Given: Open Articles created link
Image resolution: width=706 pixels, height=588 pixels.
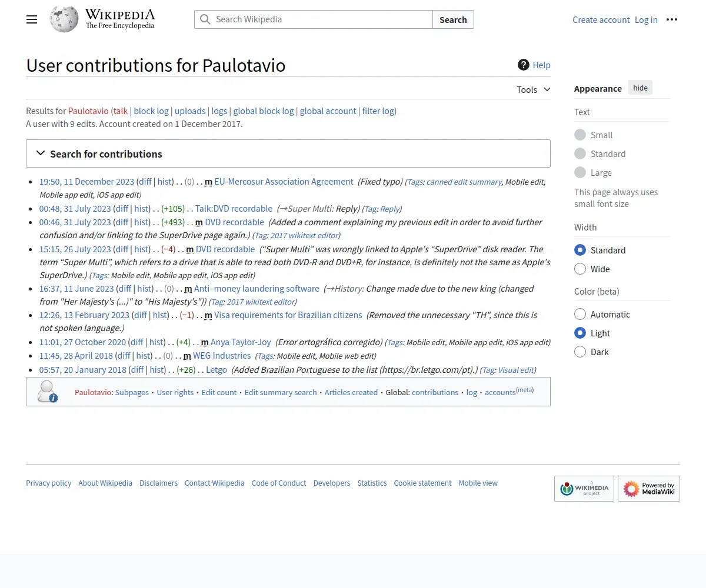Looking at the screenshot, I should [351, 392].
